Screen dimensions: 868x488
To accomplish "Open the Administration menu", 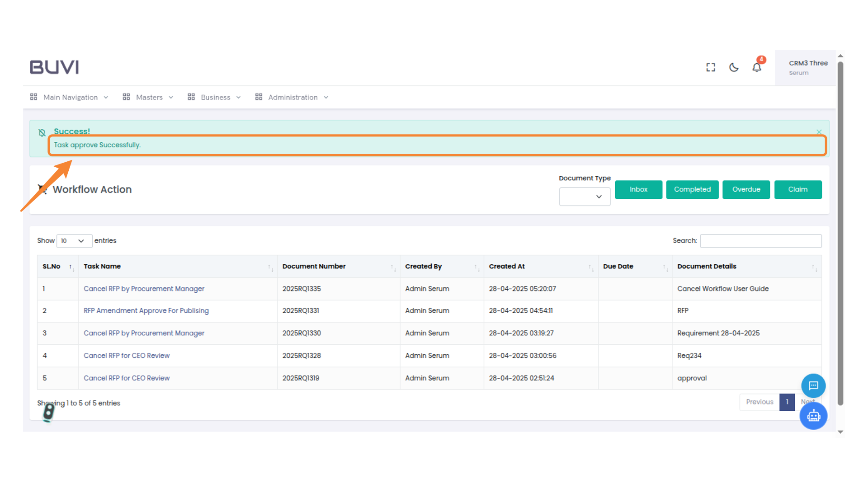I will [x=292, y=97].
